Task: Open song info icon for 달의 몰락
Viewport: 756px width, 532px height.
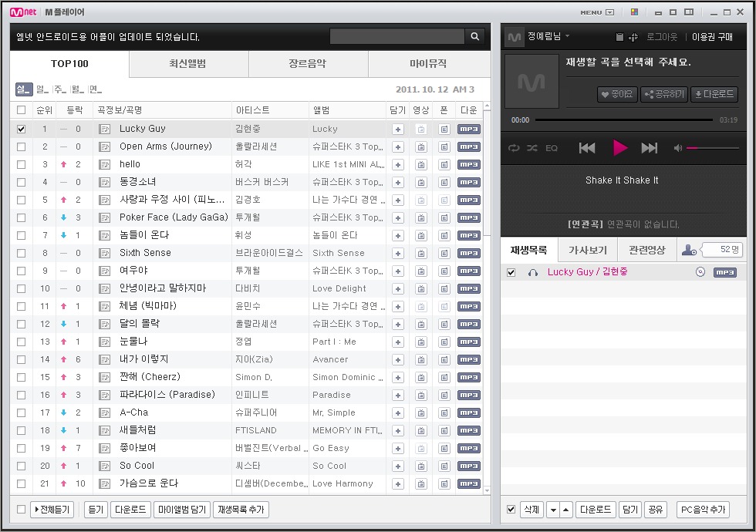Action: tap(104, 325)
